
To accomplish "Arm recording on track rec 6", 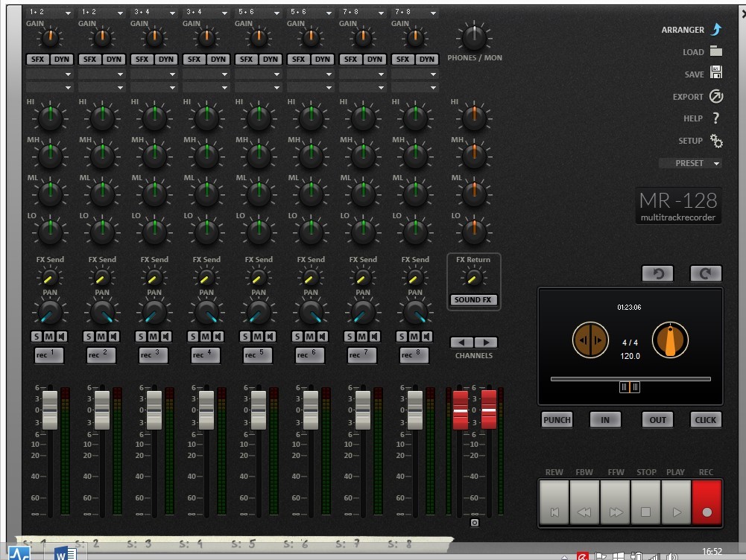I will [310, 355].
